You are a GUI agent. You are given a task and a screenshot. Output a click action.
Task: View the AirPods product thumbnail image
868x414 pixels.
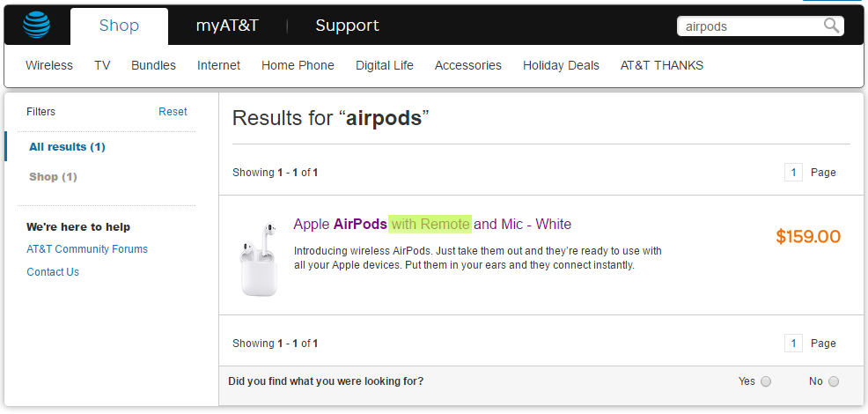tap(258, 259)
